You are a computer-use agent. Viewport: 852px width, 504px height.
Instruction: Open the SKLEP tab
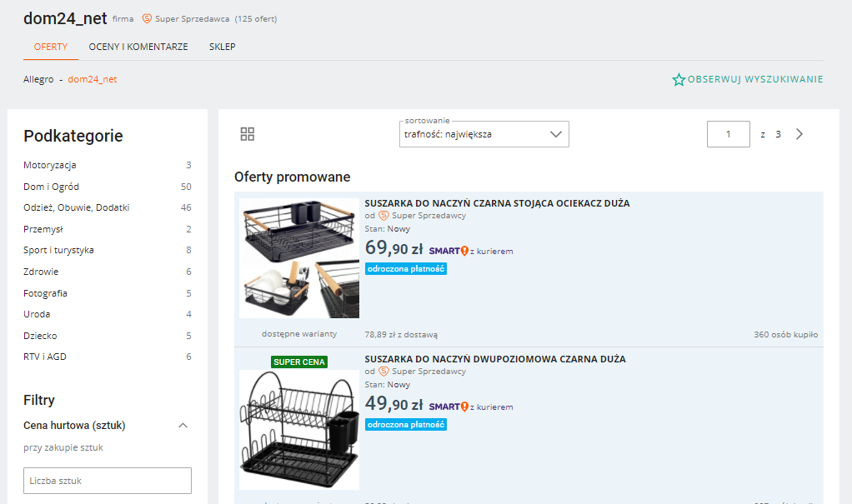pyautogui.click(x=222, y=47)
